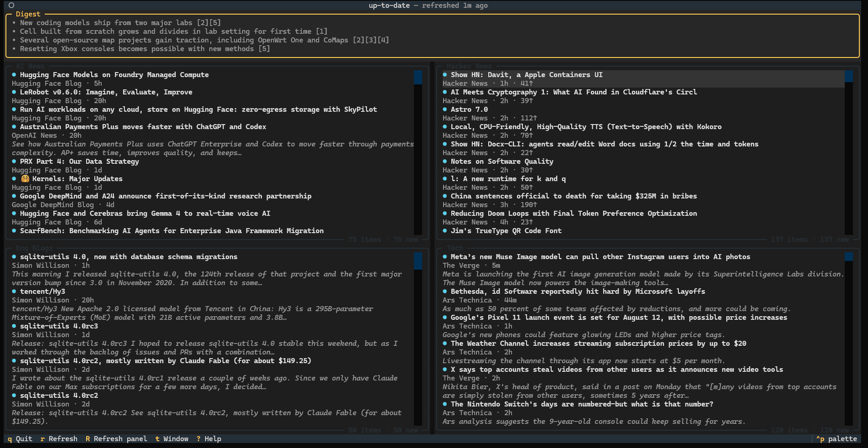
Task: Click the 'Digest' panel title
Action: pyautogui.click(x=28, y=14)
